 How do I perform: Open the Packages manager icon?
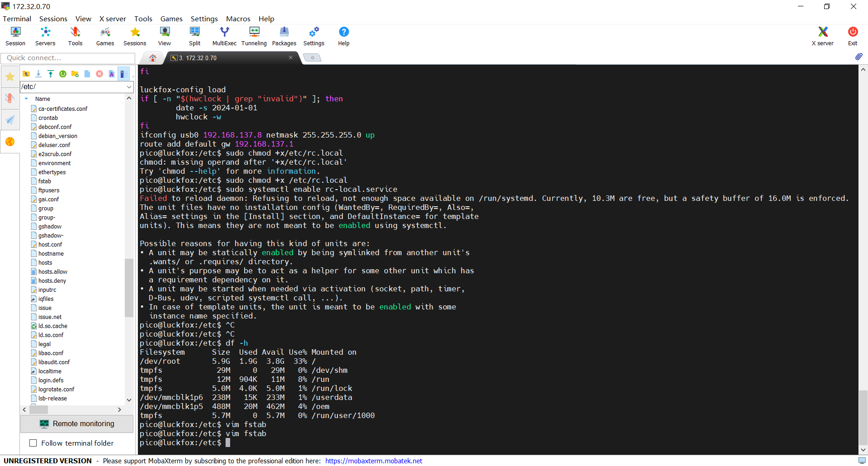pyautogui.click(x=284, y=36)
